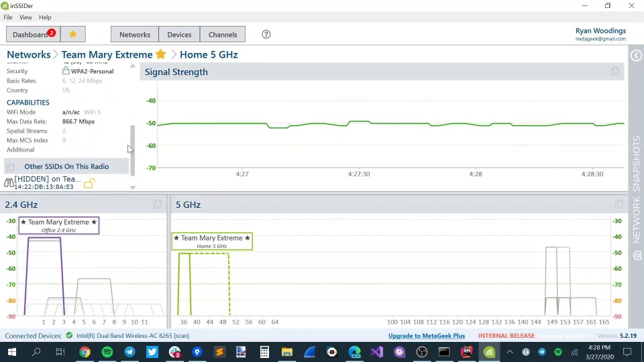Open Task View in taskbar
Screen dimensions: 644x362
[60, 352]
